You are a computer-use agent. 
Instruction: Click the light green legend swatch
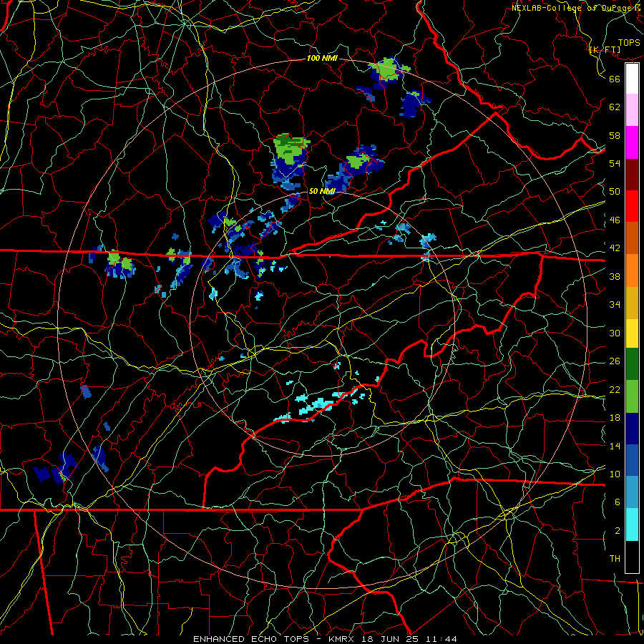632,396
